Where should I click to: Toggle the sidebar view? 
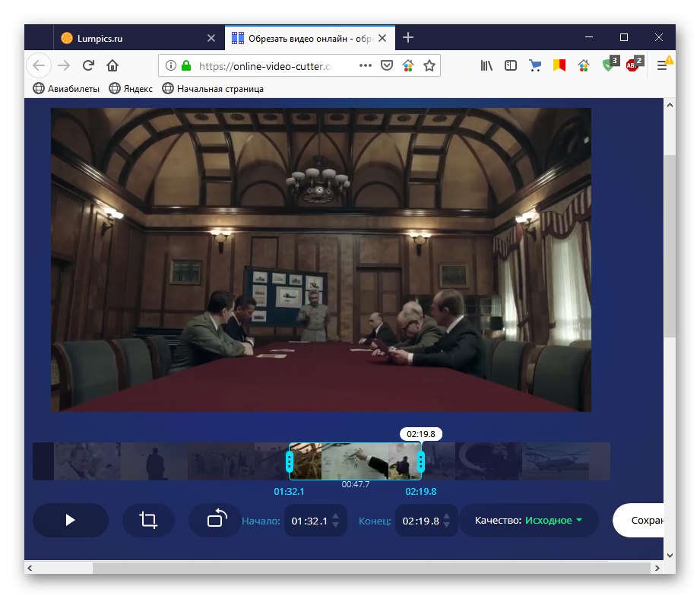tap(511, 65)
